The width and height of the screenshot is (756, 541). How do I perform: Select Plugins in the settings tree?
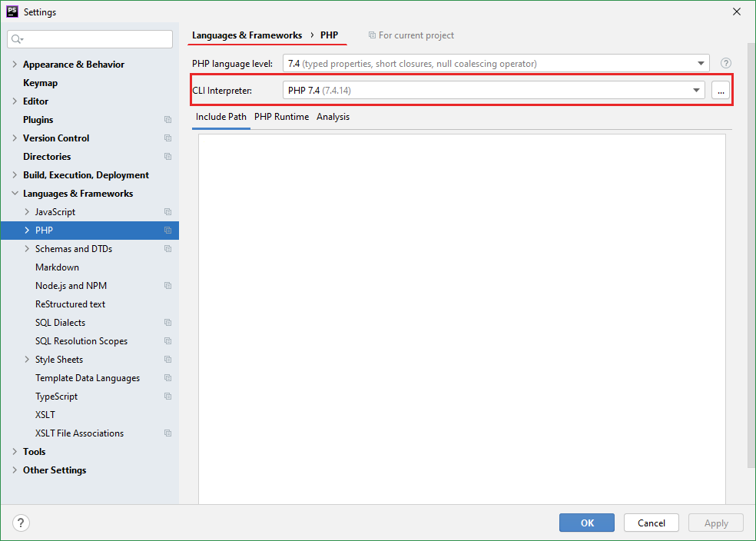click(x=38, y=120)
